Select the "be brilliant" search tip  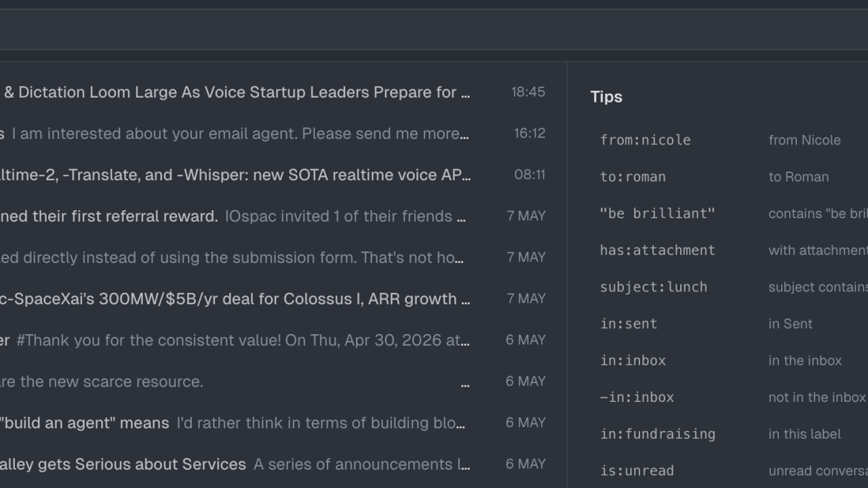coord(657,213)
